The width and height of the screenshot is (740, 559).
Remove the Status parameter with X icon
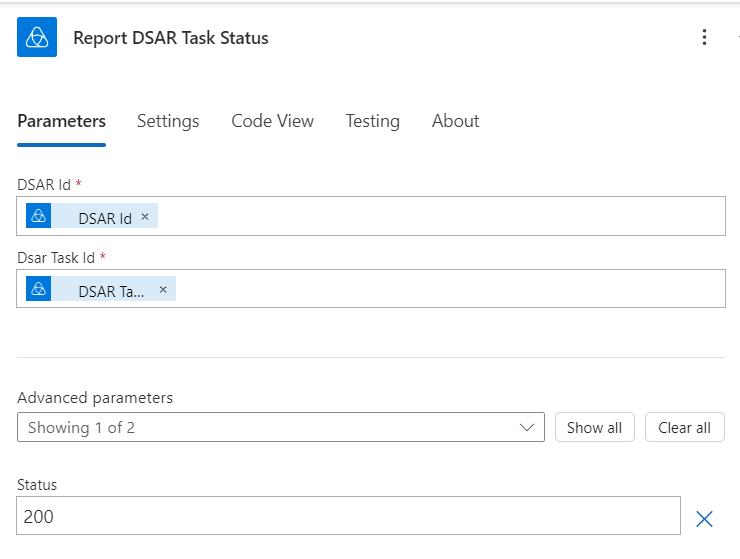tap(704, 518)
